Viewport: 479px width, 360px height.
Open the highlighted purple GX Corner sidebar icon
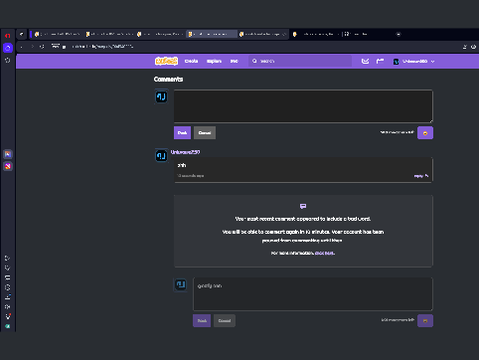pos(8,48)
